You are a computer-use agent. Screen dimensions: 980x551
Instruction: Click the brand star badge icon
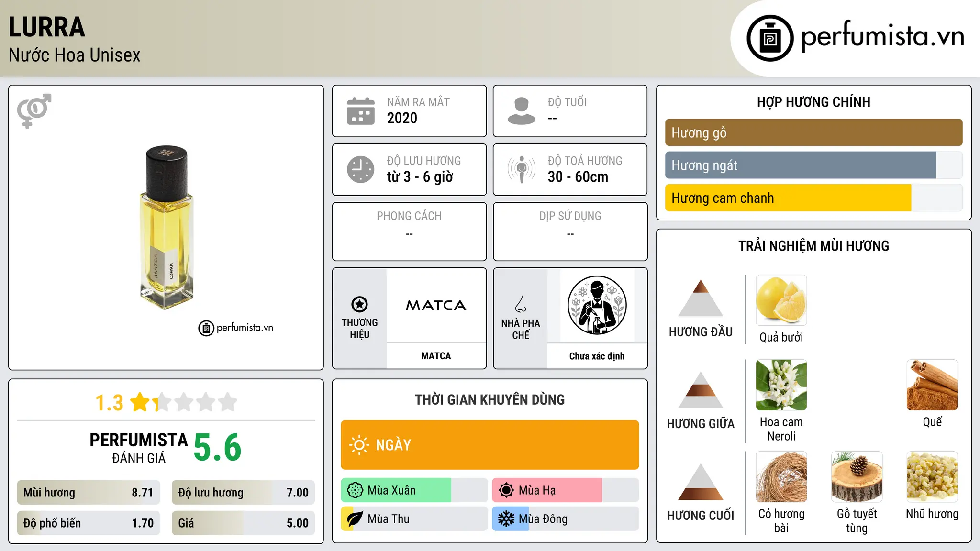tap(359, 304)
